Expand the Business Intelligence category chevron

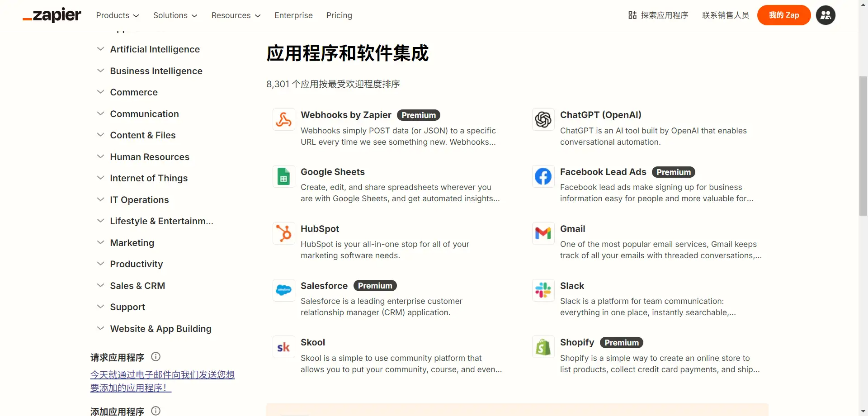tap(100, 71)
